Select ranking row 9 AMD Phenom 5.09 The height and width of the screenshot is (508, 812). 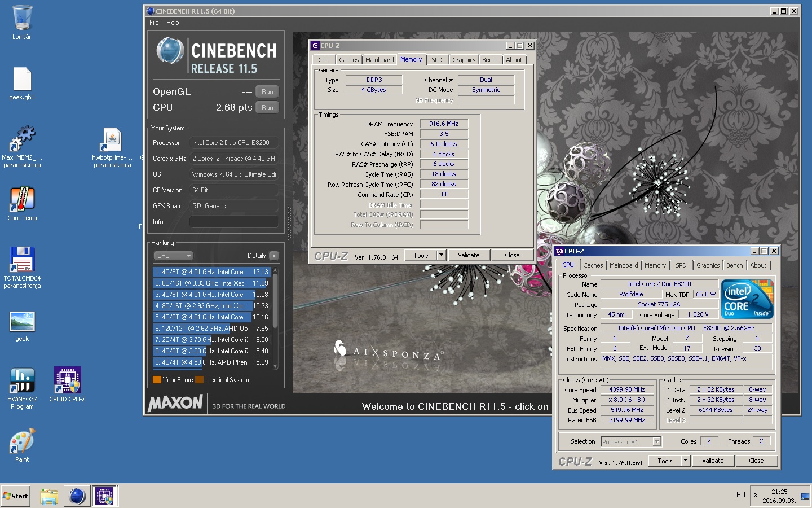click(212, 362)
